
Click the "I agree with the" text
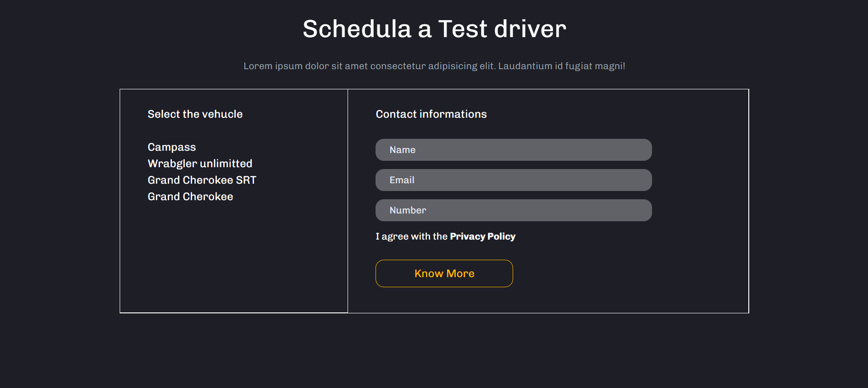[x=411, y=236]
